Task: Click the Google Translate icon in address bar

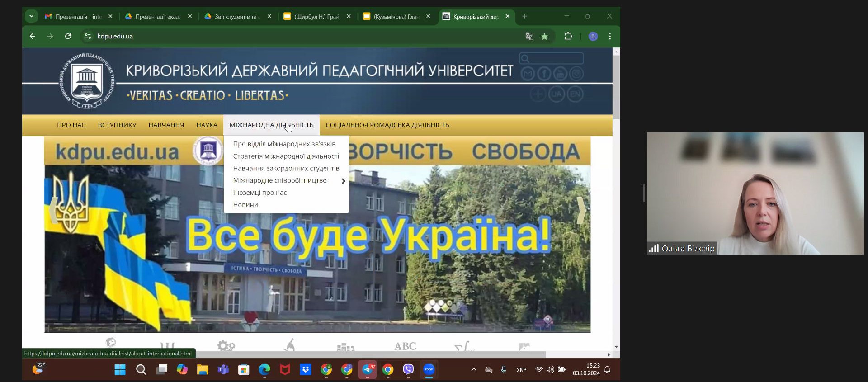Action: click(x=529, y=37)
